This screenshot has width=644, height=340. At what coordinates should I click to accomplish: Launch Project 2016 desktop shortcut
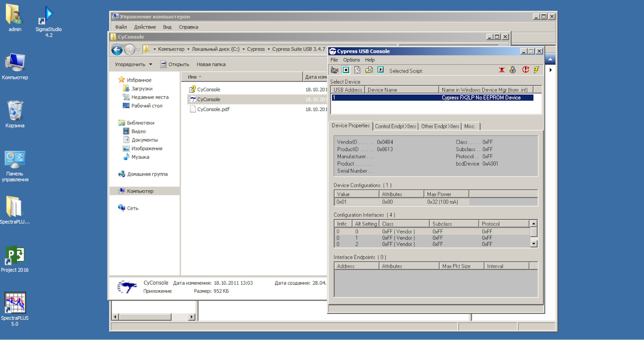(15, 259)
